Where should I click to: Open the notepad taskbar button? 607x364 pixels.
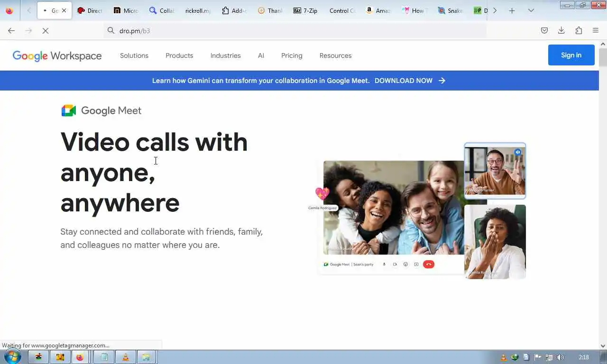pyautogui.click(x=104, y=357)
